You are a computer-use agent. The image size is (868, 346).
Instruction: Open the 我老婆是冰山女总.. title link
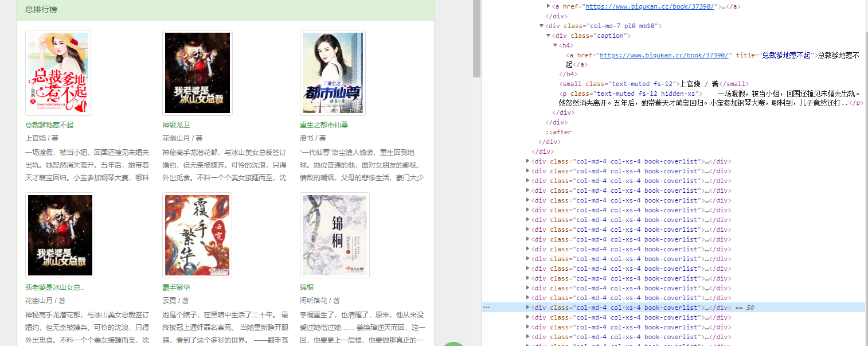coord(54,287)
